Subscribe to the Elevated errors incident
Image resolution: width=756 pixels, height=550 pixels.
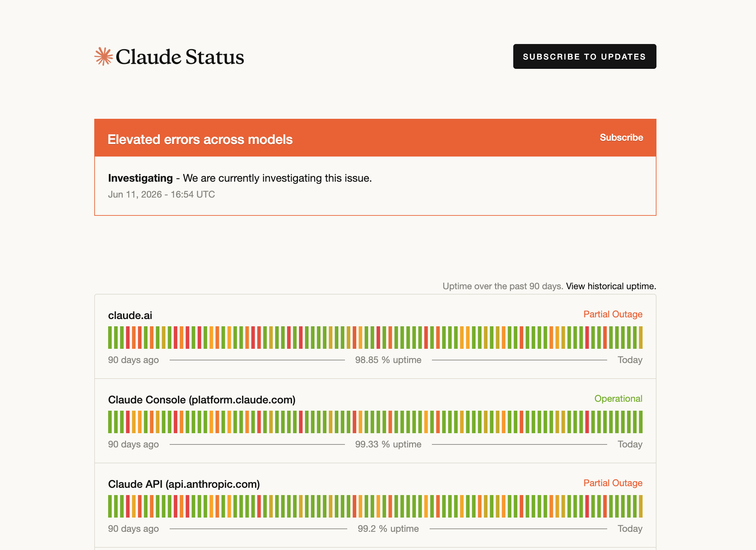[621, 137]
